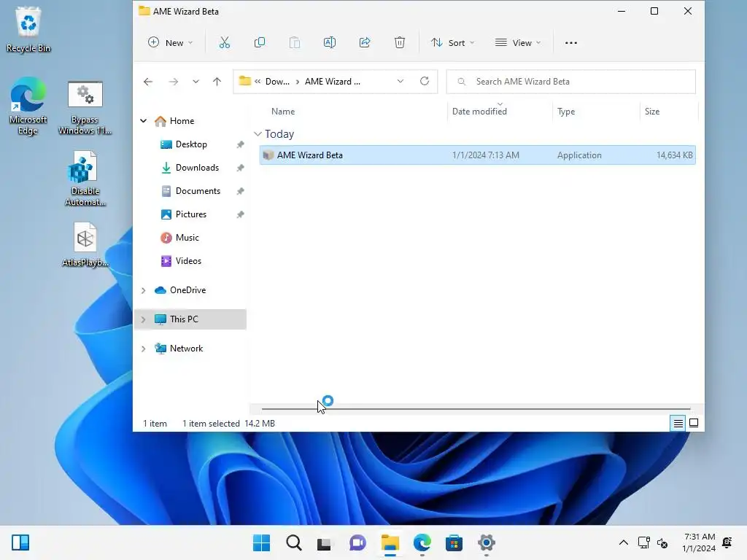Open Home in the navigation pane
The height and width of the screenshot is (560, 747).
tap(182, 121)
